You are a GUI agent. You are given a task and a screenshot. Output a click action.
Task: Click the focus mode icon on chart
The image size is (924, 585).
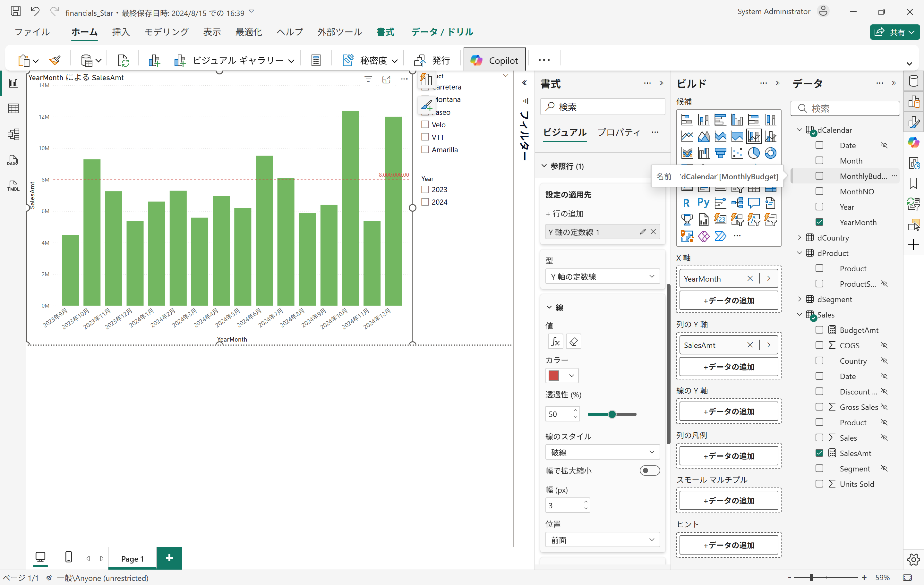click(386, 80)
